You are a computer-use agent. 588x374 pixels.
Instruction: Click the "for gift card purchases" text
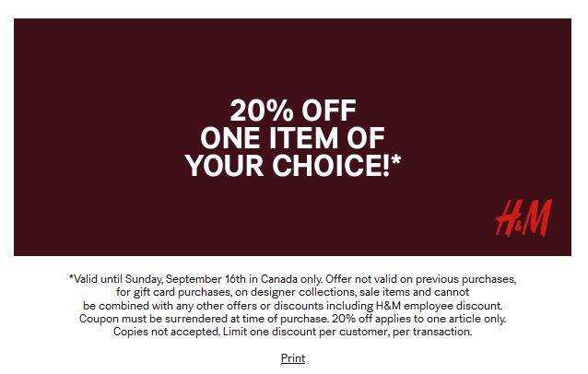click(173, 292)
